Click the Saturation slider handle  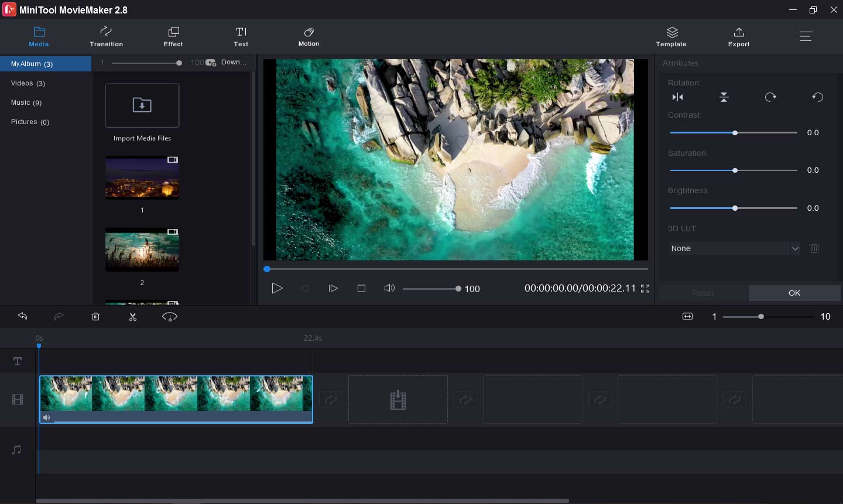click(735, 170)
